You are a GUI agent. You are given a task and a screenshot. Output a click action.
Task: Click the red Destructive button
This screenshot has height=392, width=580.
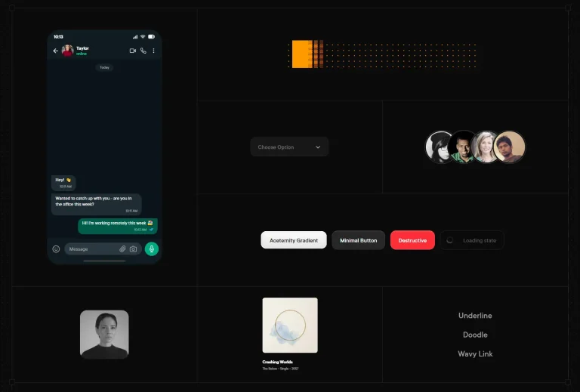(x=412, y=240)
